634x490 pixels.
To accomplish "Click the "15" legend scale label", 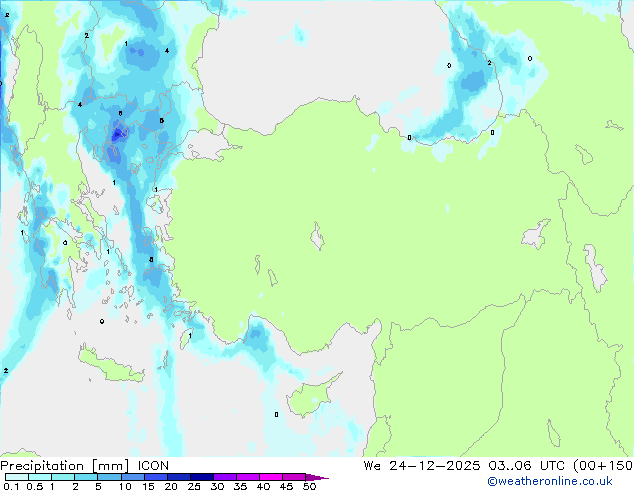I will (x=148, y=486).
